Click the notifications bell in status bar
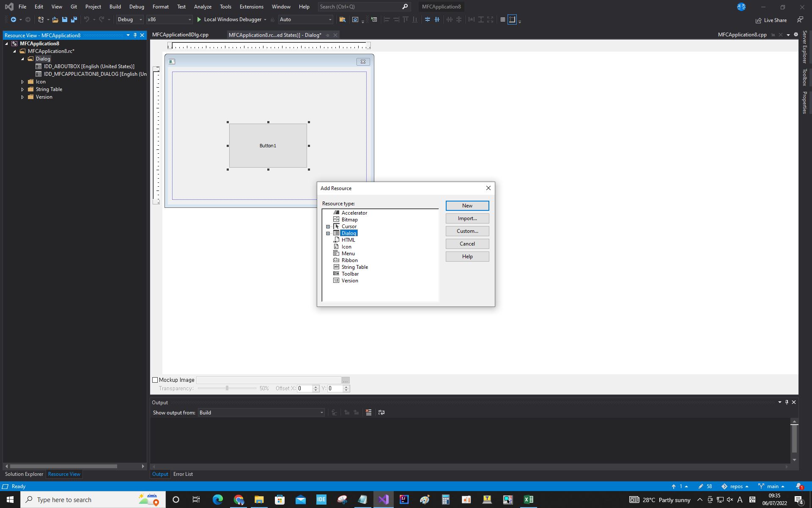 pyautogui.click(x=799, y=486)
